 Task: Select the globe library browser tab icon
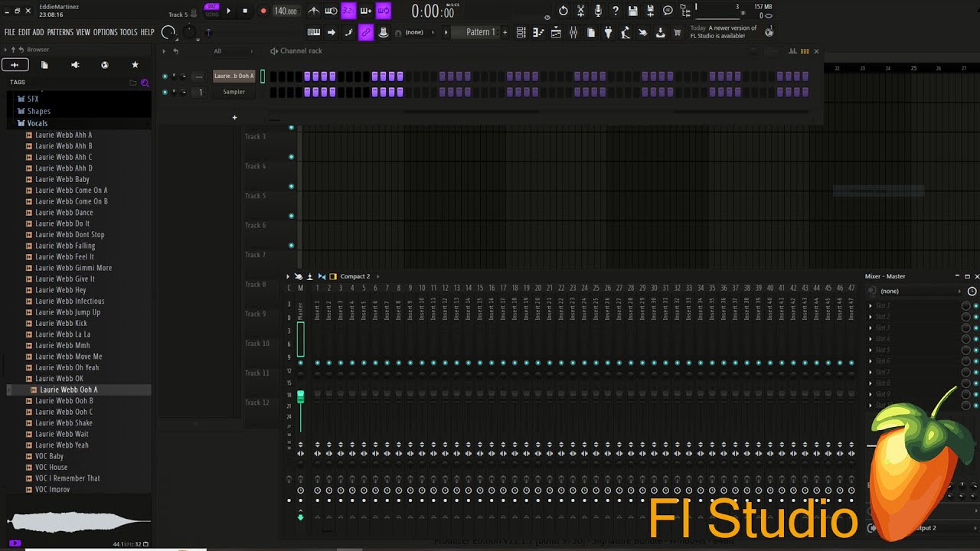click(x=105, y=65)
